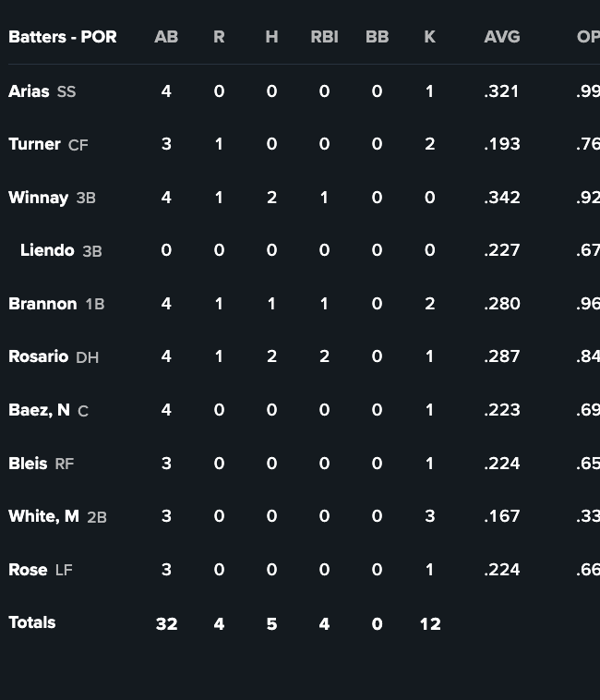Open the Turner player link
Image resolution: width=600 pixels, height=700 pixels.
[x=34, y=144]
